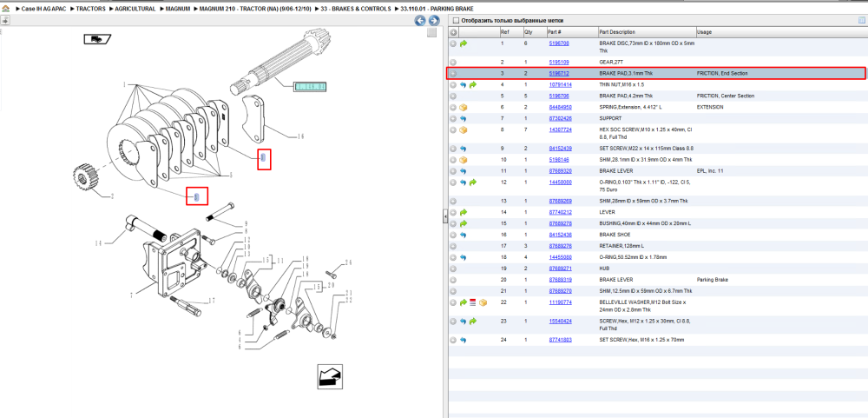Collapse the diagram pane with the splitter arrow
Viewport: 868px width, 418px height.
point(444,217)
